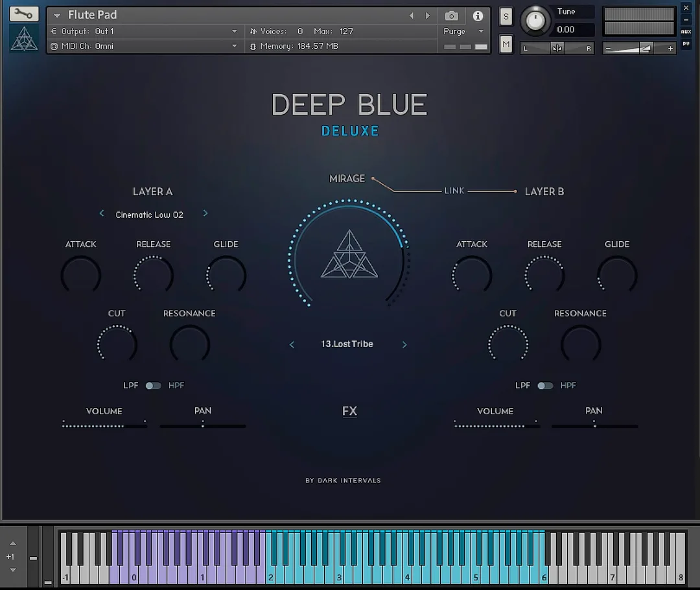The height and width of the screenshot is (590, 700).
Task: Mute the instrument with the M button
Action: (x=506, y=44)
